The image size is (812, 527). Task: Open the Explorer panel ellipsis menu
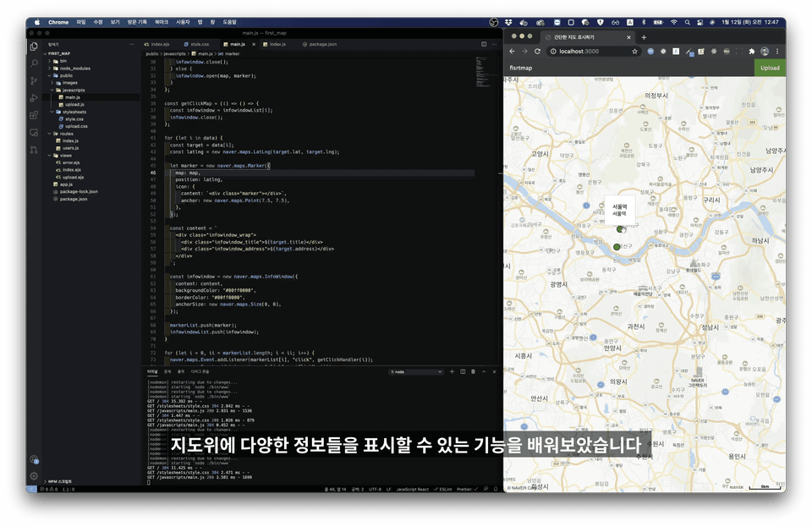click(132, 45)
